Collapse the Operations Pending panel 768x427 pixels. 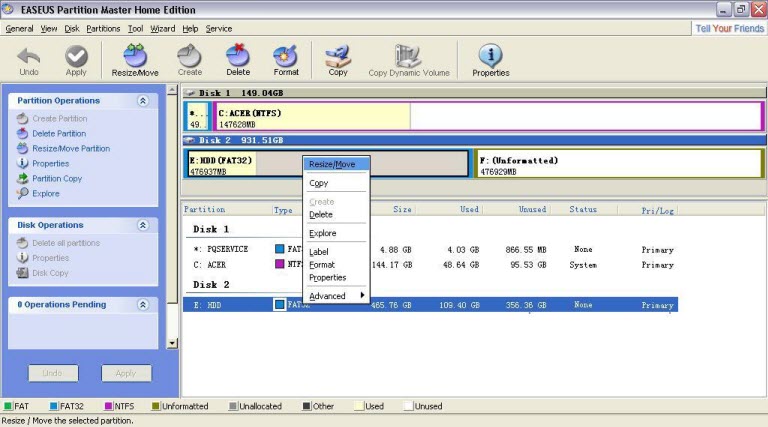click(143, 305)
